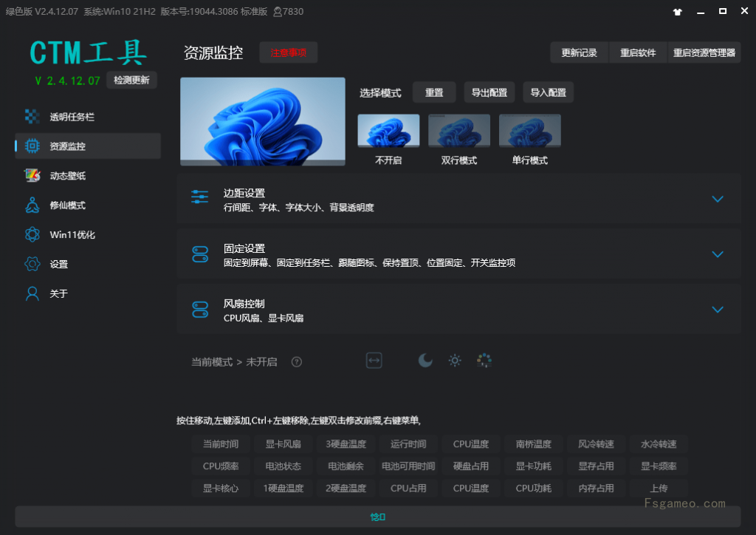Add the 南桥温度 monitor item
This screenshot has height=535, width=756.
point(534,444)
